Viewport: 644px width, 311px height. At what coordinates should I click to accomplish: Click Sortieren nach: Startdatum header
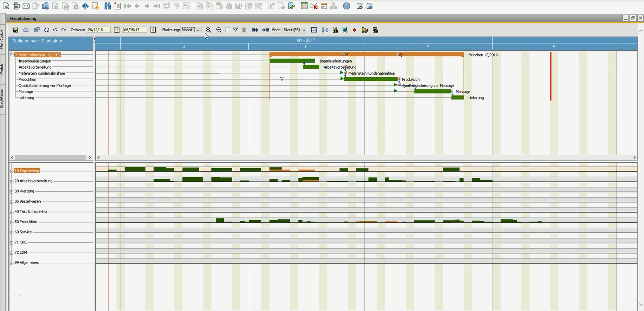point(37,41)
